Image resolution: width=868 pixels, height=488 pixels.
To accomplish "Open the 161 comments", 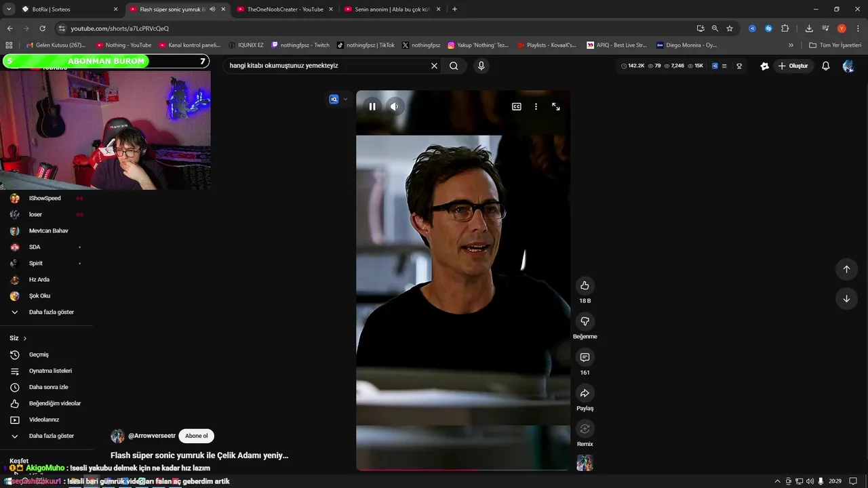I will (585, 357).
